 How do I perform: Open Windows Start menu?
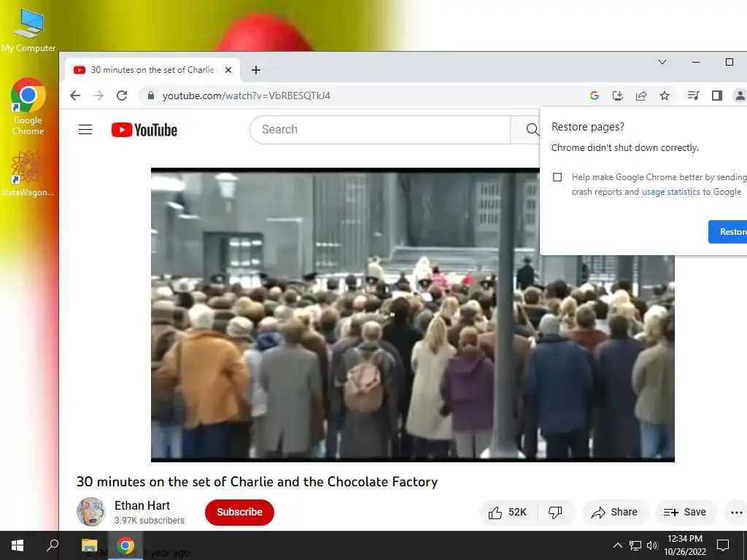point(18,545)
